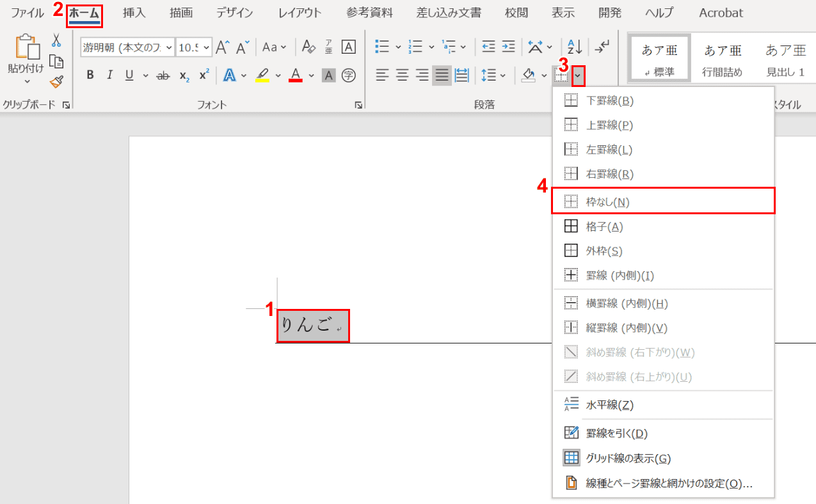Clear all formatting with eraser A icon
This screenshot has height=504, width=816.
[x=308, y=47]
